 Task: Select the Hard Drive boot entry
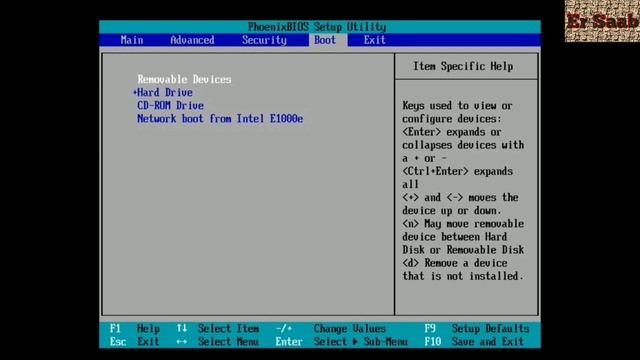[165, 93]
